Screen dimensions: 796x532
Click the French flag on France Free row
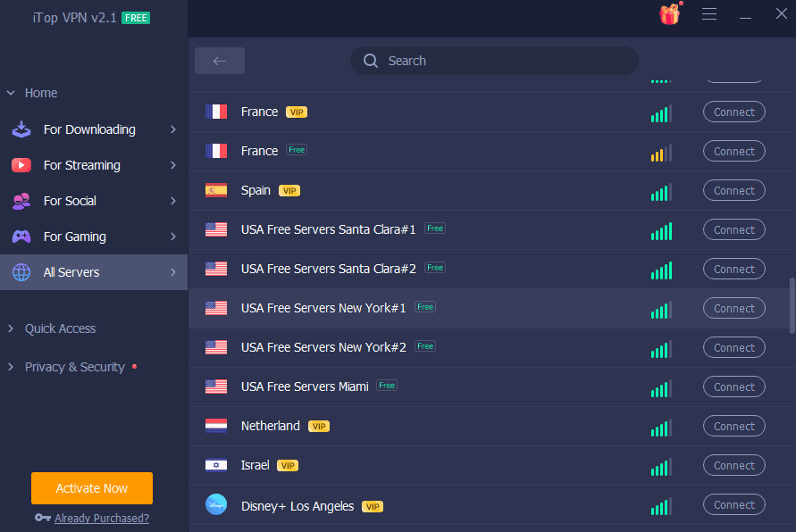(x=216, y=151)
